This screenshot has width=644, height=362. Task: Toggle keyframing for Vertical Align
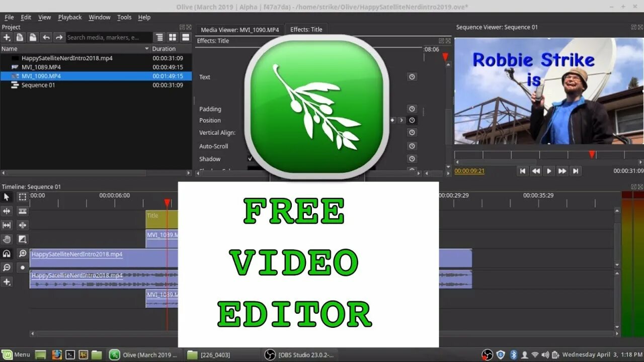click(412, 132)
